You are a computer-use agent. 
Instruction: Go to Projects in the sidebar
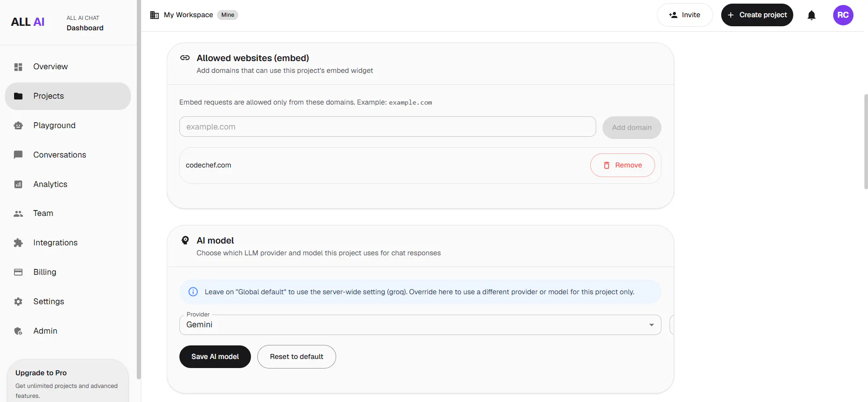68,96
